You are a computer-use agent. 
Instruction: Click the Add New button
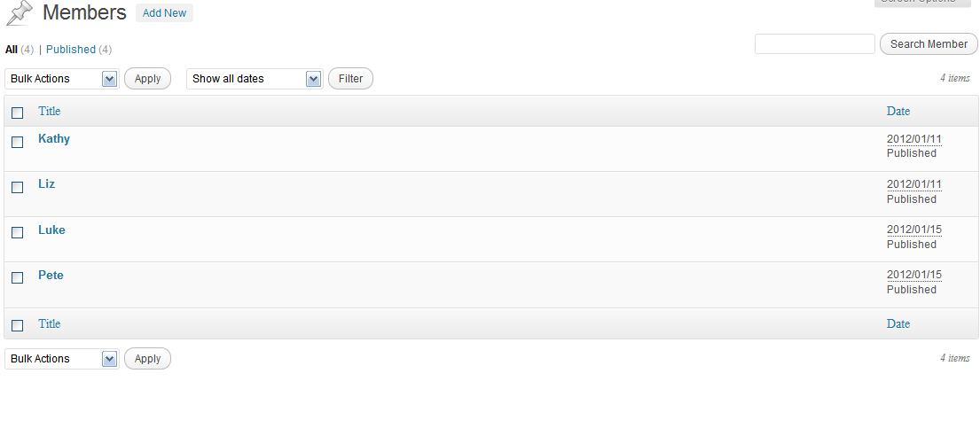tap(164, 13)
